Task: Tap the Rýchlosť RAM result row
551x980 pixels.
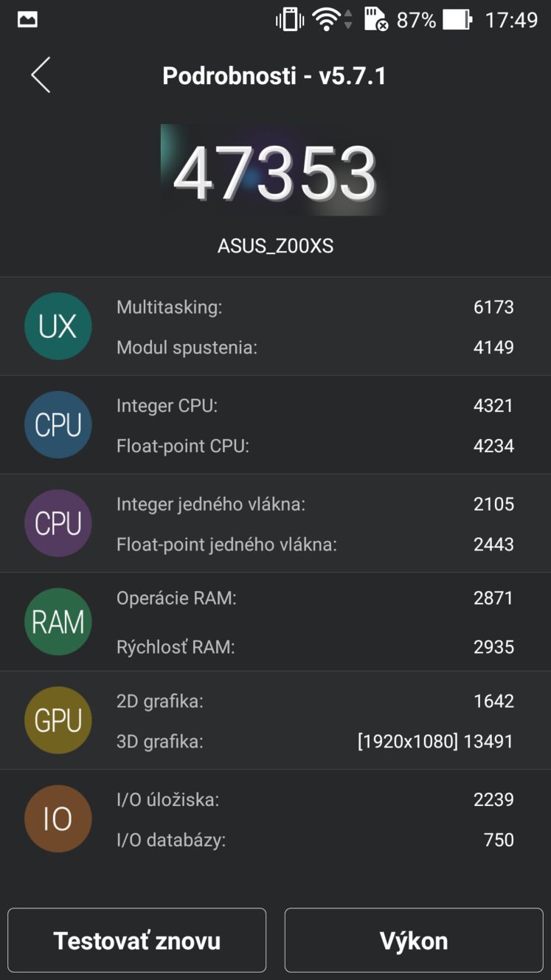Action: [315, 647]
